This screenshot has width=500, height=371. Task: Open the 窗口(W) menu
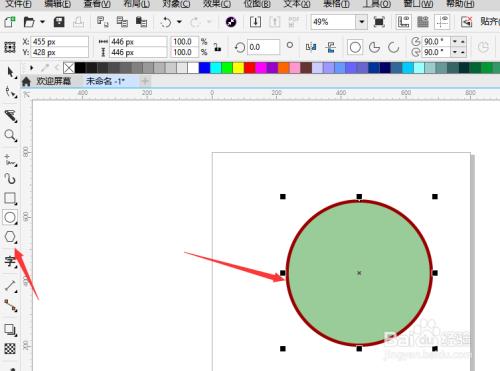pos(419,4)
